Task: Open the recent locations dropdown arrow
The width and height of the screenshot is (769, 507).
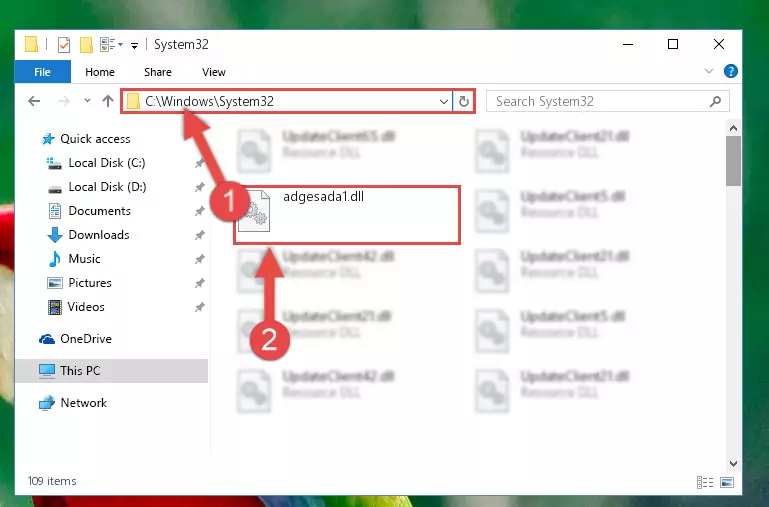Action: (x=87, y=101)
